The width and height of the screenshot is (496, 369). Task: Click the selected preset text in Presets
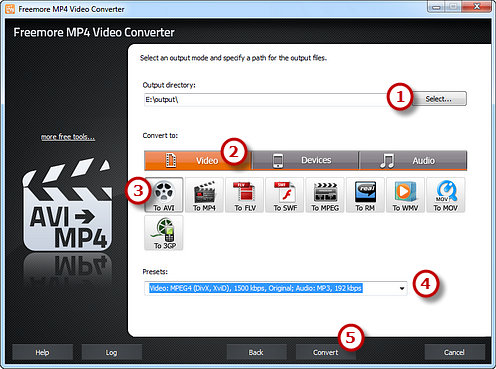tap(256, 288)
